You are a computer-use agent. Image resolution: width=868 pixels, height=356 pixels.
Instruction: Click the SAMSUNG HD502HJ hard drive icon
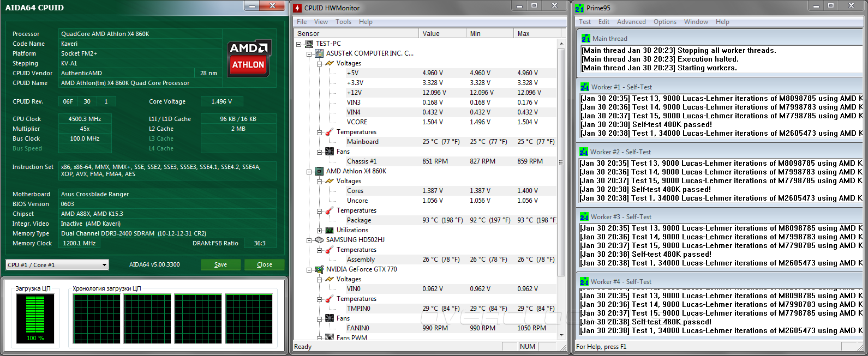click(x=319, y=240)
